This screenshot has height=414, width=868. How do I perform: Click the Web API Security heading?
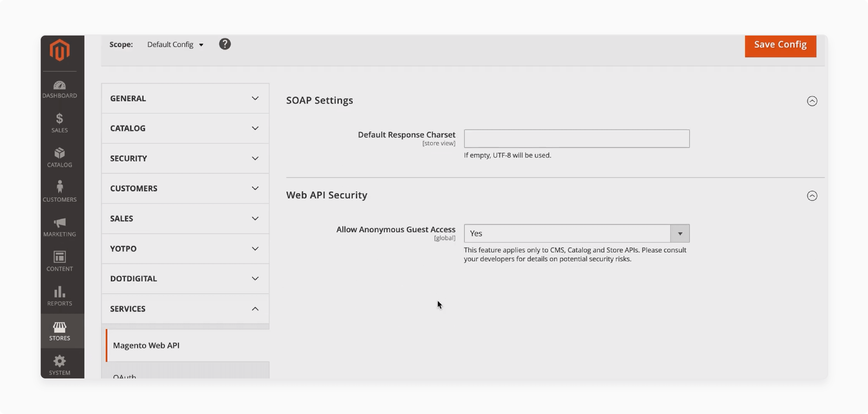tap(326, 195)
